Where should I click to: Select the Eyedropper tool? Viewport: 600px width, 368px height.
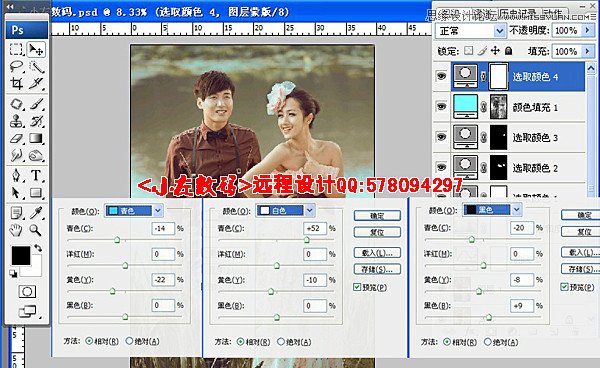[37, 213]
